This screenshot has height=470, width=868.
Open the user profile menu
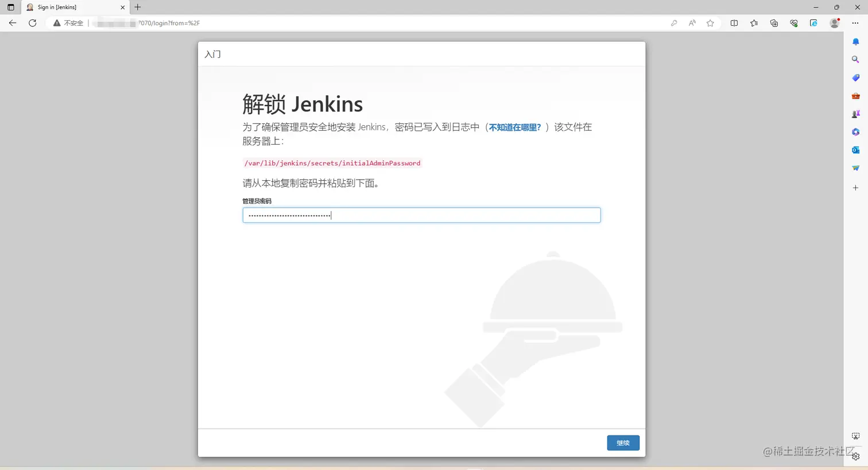pyautogui.click(x=835, y=23)
